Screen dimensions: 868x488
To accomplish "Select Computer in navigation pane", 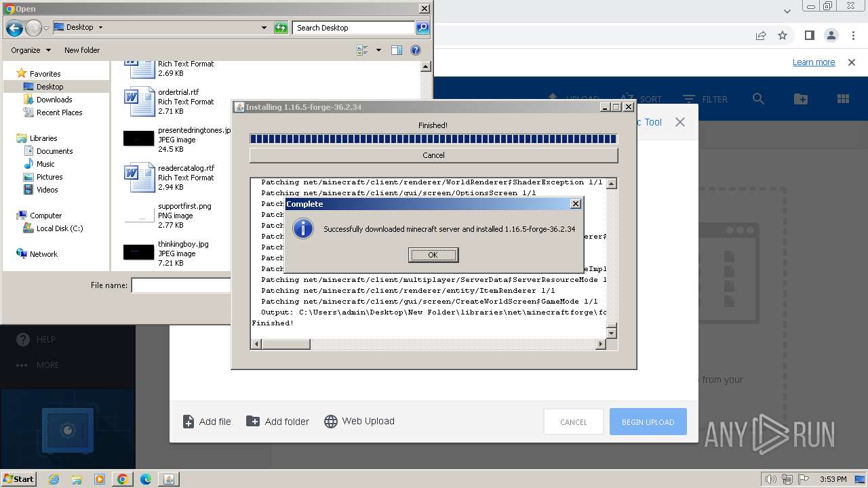I will point(39,216).
